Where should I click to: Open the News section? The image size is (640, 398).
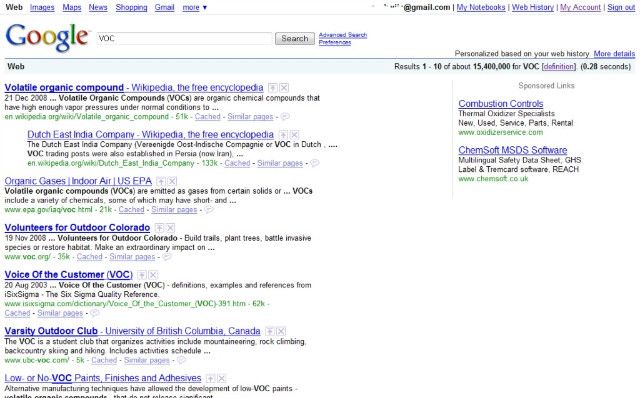(98, 7)
